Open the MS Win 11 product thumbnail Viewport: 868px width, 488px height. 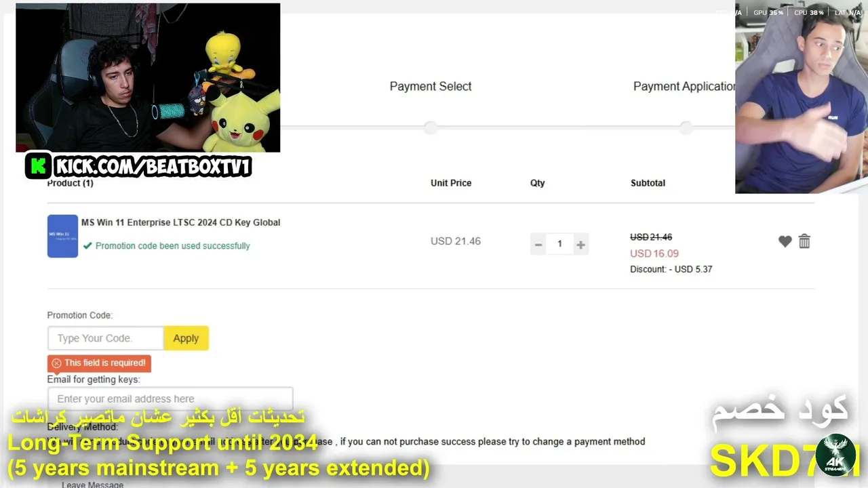tap(62, 236)
